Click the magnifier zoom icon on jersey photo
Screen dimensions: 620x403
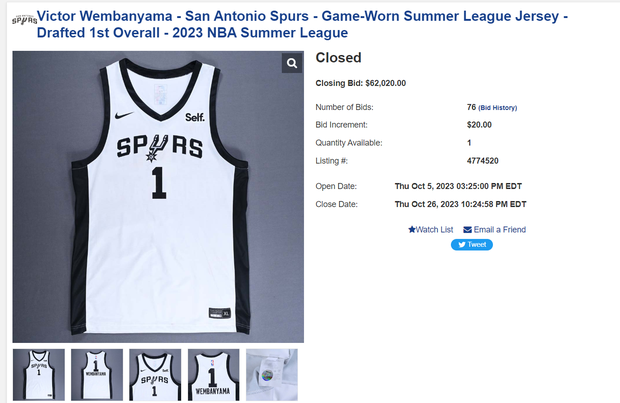click(x=292, y=64)
